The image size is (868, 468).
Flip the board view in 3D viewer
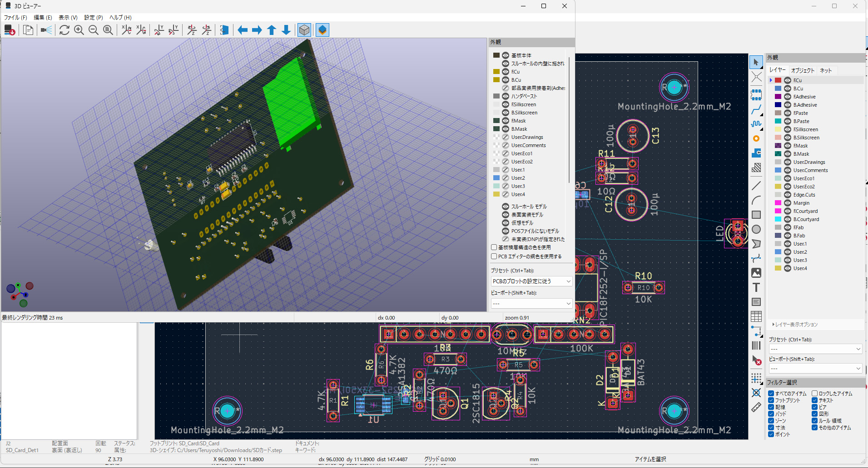point(224,30)
